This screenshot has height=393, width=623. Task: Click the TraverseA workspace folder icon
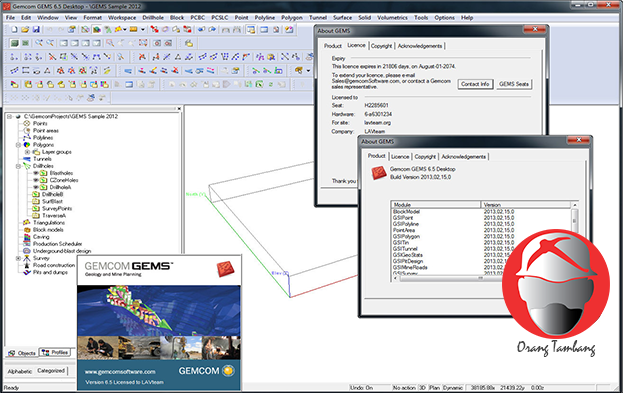[x=36, y=215]
